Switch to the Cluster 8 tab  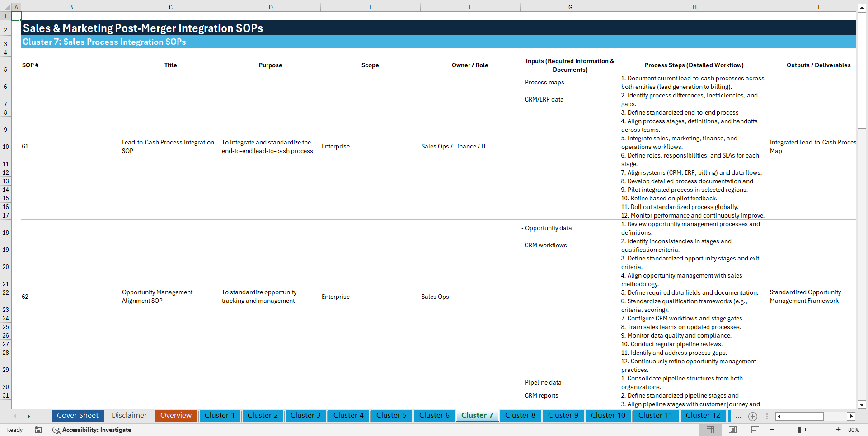click(x=520, y=416)
